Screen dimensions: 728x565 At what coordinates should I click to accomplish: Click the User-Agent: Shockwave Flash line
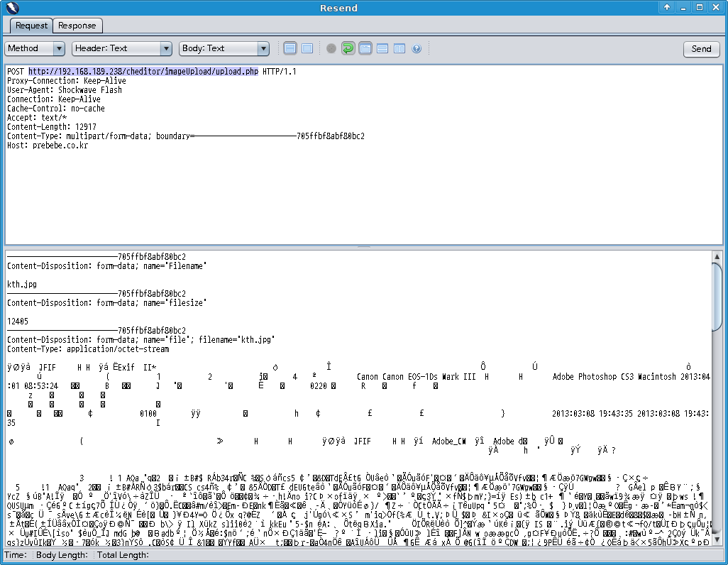64,90
